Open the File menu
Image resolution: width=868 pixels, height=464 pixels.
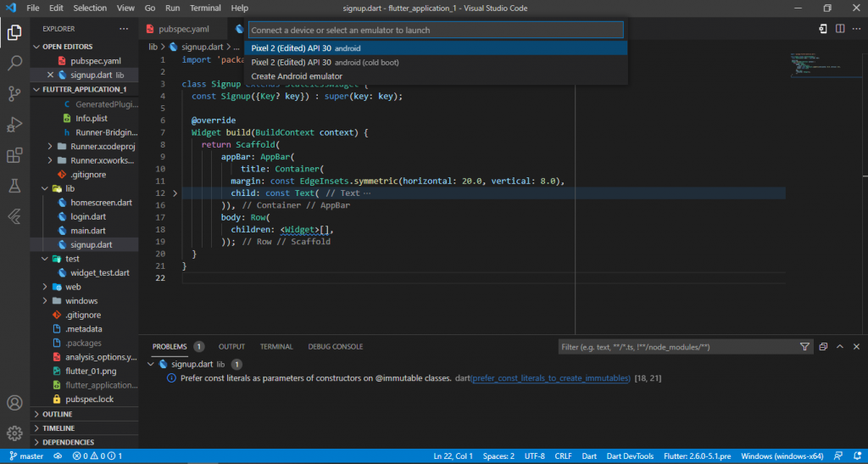(x=33, y=8)
